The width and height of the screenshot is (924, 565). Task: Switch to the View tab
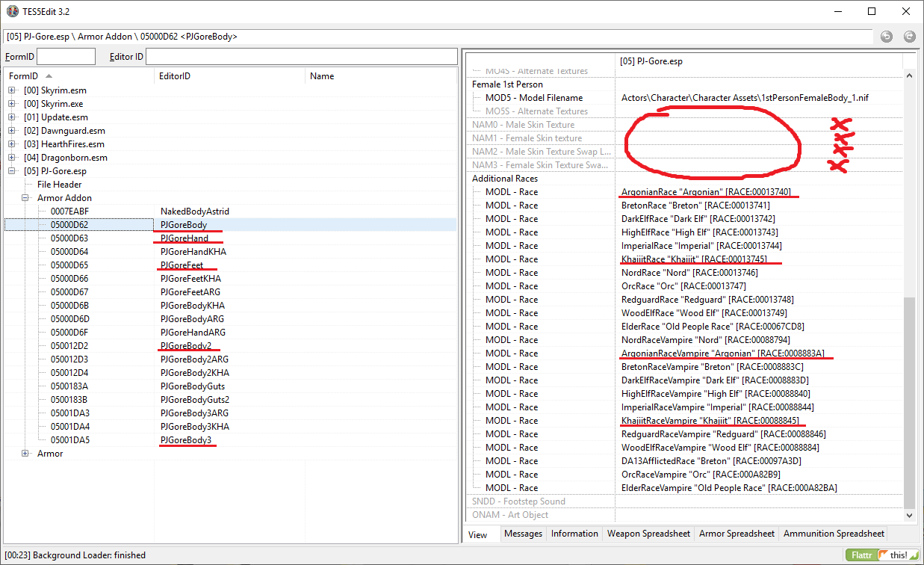[477, 534]
